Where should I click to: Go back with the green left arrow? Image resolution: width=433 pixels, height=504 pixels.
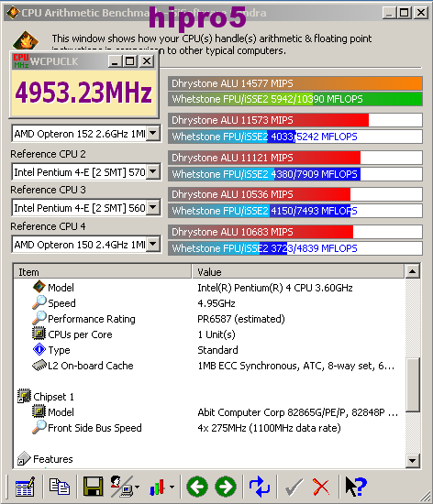(197, 487)
